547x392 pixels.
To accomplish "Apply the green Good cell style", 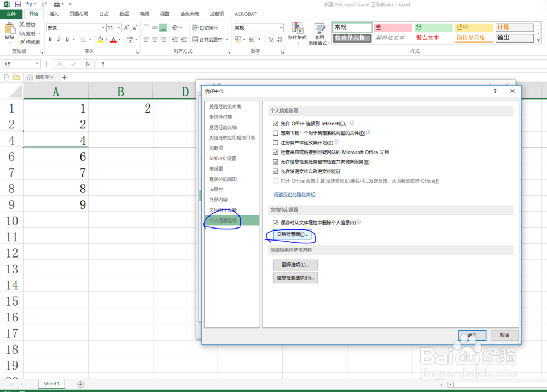I will click(433, 27).
